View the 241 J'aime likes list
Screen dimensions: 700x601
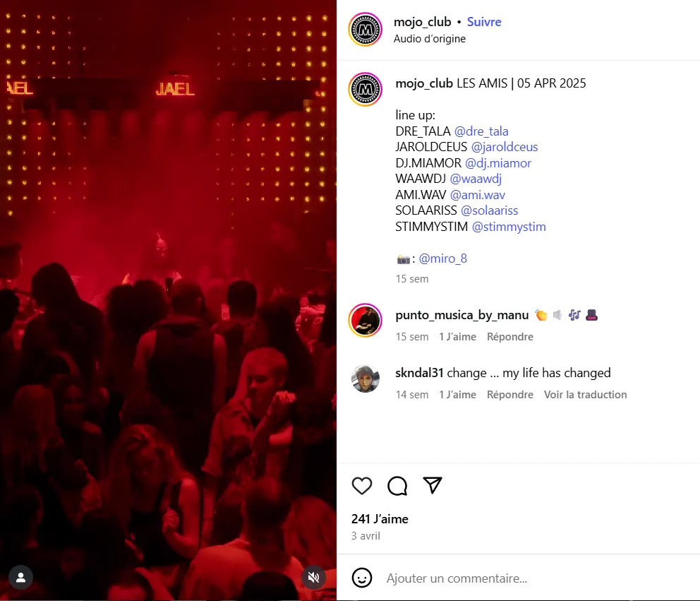(x=380, y=519)
